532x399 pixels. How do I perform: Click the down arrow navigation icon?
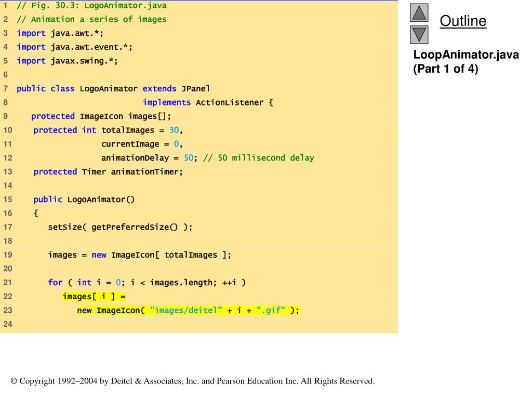coord(419,35)
